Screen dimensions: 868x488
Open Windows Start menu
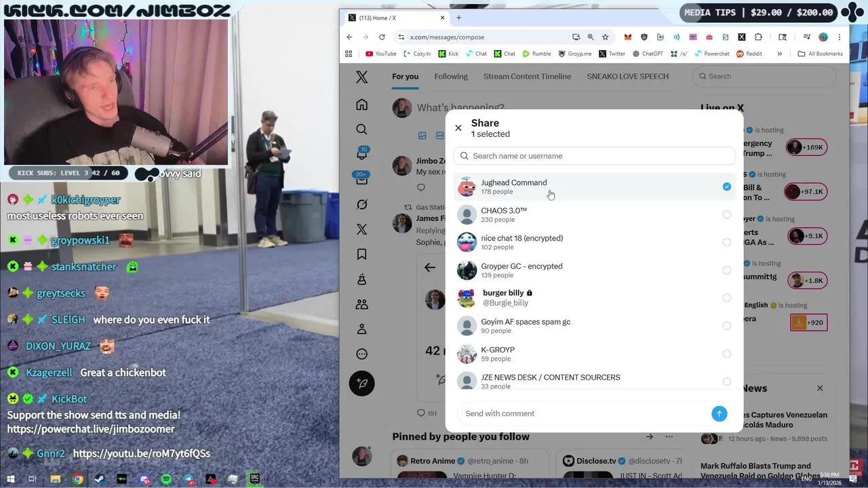(11, 479)
